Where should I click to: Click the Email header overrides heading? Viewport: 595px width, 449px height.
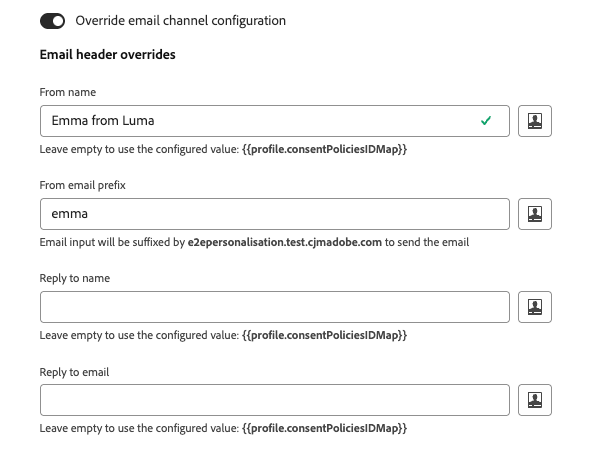[x=108, y=55]
